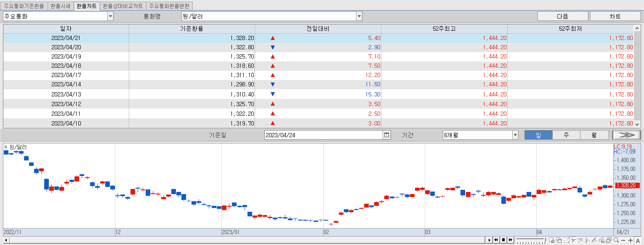Select the 2023/04/21 table row
This screenshot has width=644, height=245.
click(318, 38)
